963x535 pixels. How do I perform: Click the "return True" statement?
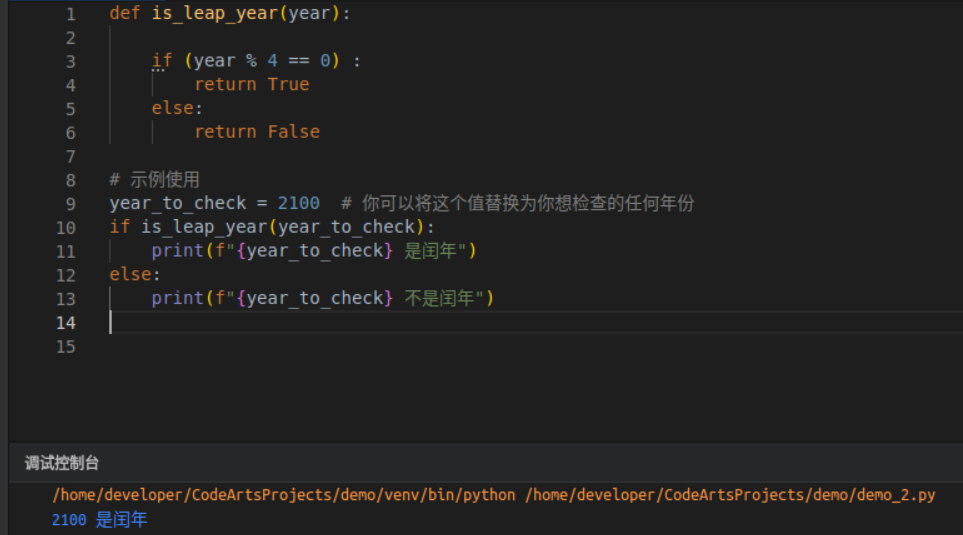click(x=251, y=85)
